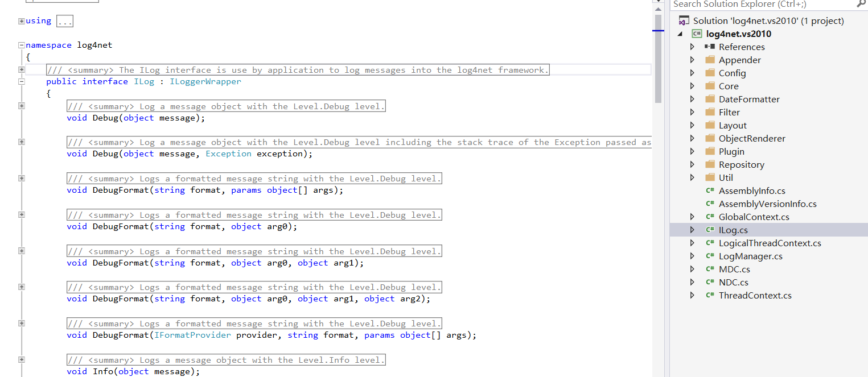Expand summary above Debug with Exception parameter

point(22,142)
